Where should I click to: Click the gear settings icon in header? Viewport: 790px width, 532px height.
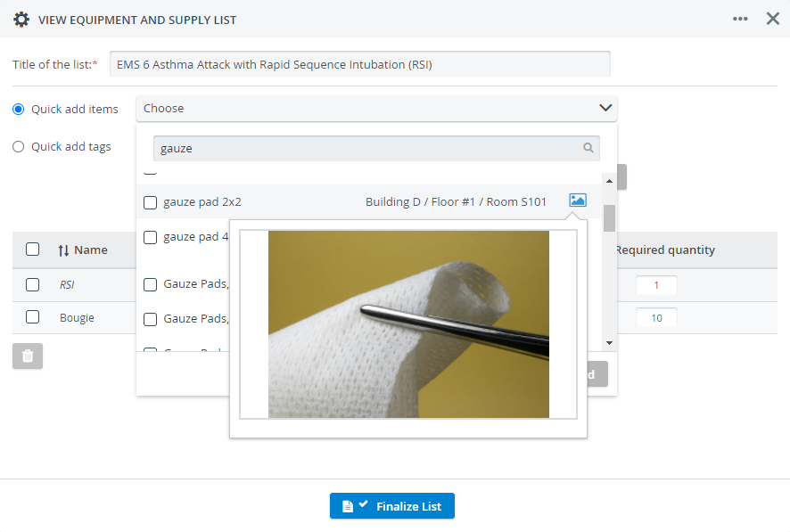(x=21, y=20)
